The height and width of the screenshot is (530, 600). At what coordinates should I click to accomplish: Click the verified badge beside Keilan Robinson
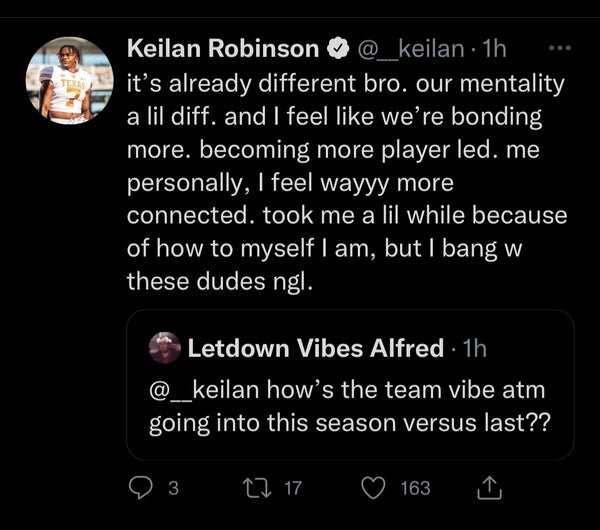point(340,48)
